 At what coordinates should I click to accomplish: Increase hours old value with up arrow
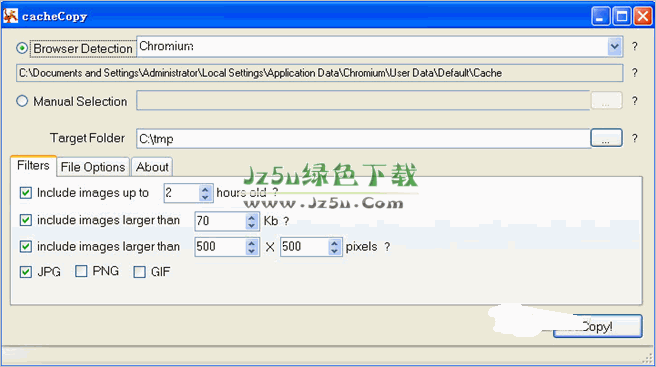click(x=205, y=189)
